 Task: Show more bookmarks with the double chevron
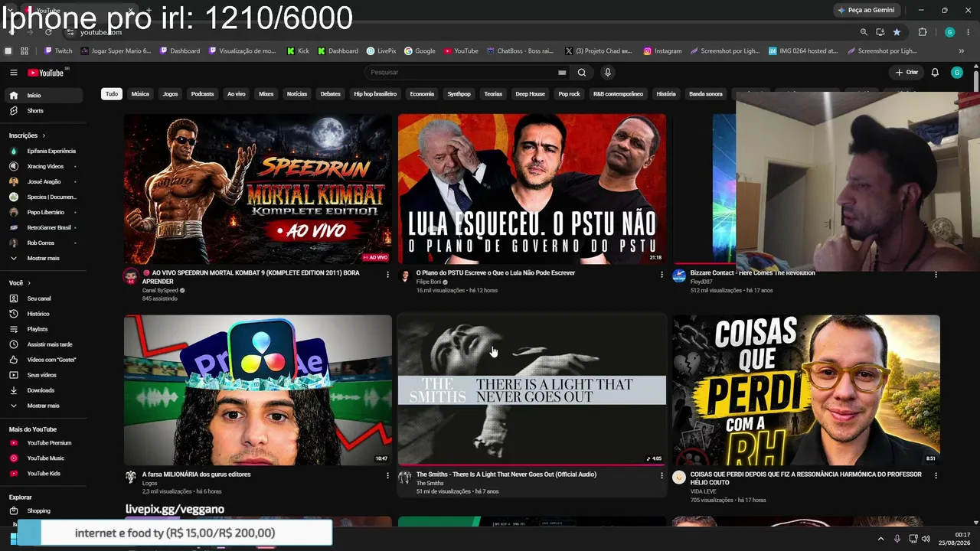(962, 51)
